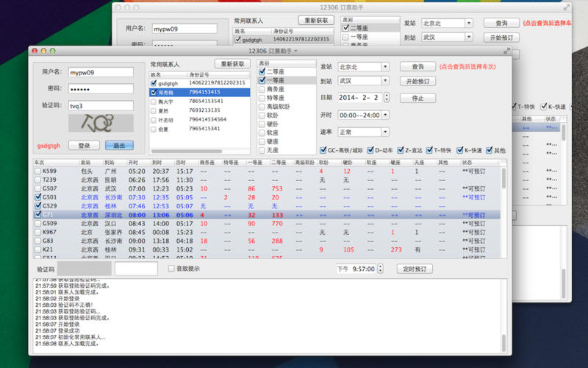Toggle the GC-高铁/城际 train type checkbox

[324, 150]
